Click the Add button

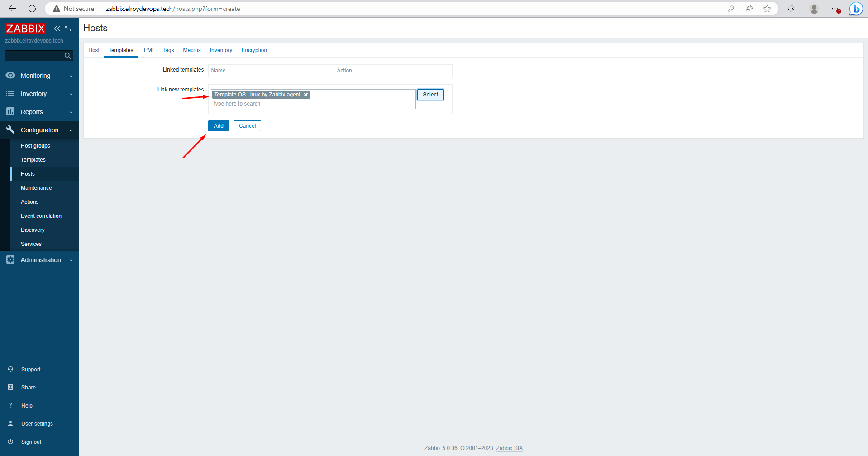(219, 126)
